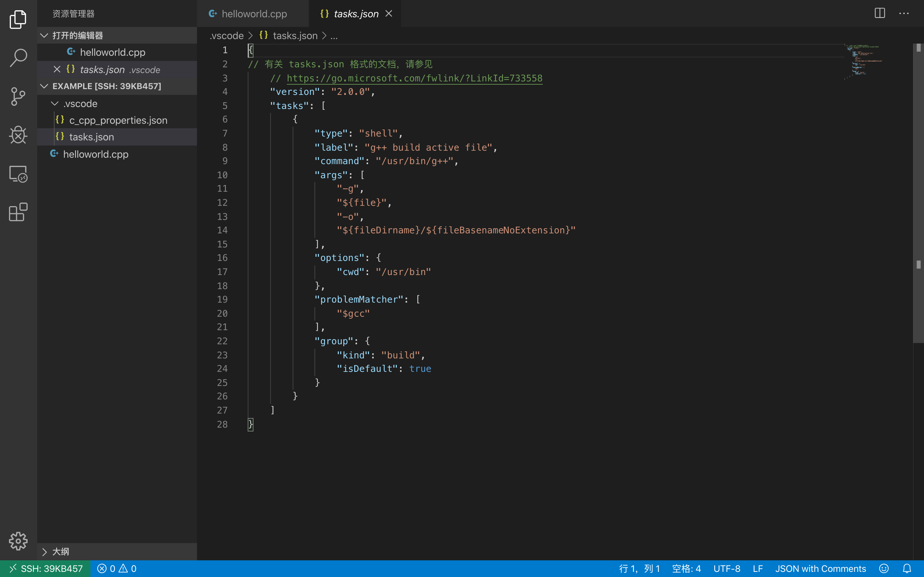924x577 pixels.
Task: Open the Search view in activity bar
Action: pyautogui.click(x=18, y=58)
